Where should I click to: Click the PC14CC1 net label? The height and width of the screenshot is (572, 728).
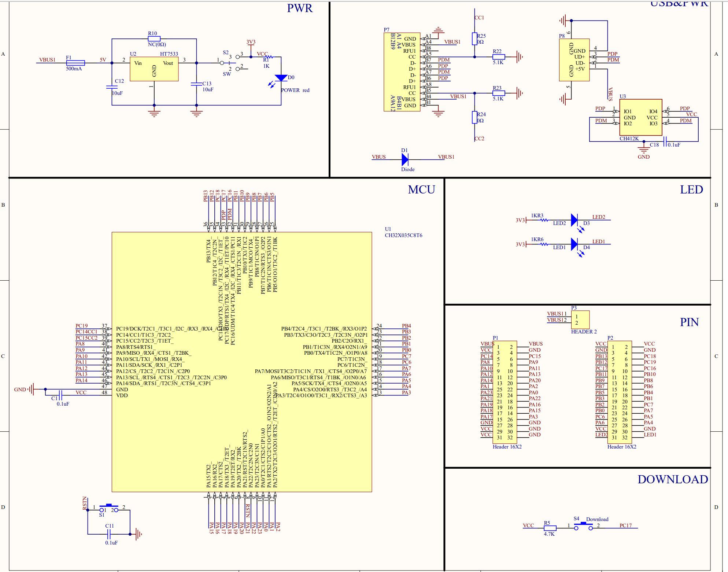pyautogui.click(x=86, y=332)
